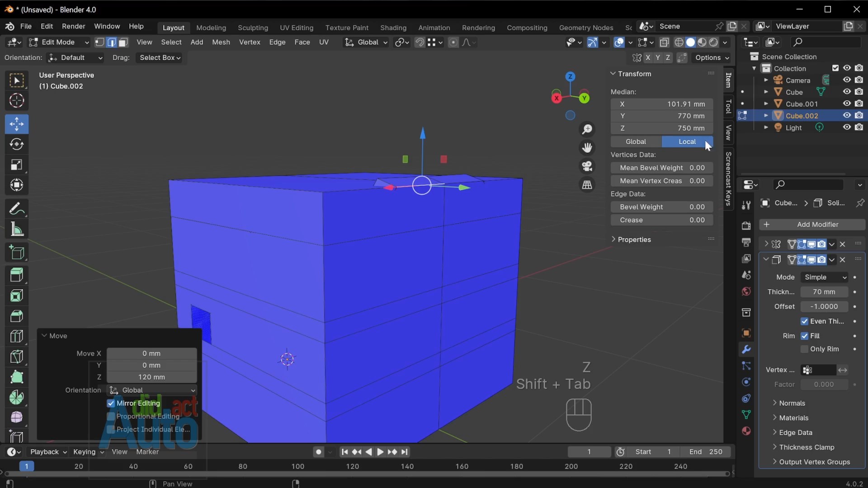Select the Rotate tool in toolbar
868x488 pixels.
click(17, 144)
